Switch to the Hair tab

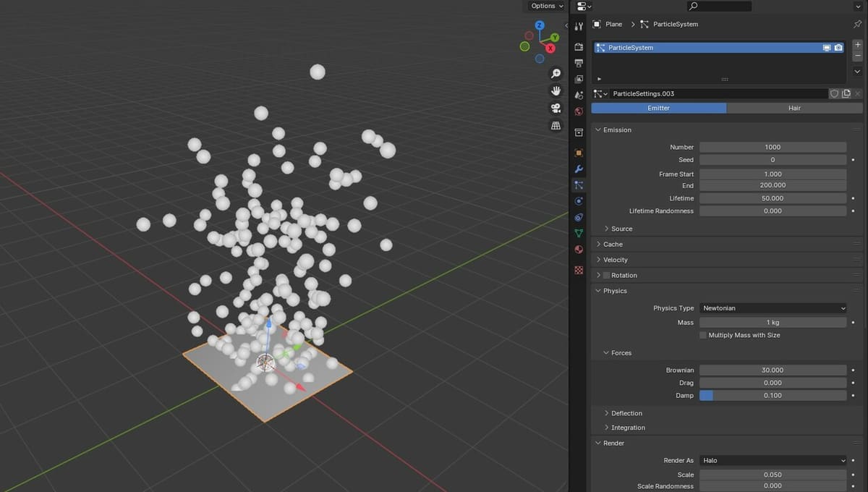(x=794, y=108)
